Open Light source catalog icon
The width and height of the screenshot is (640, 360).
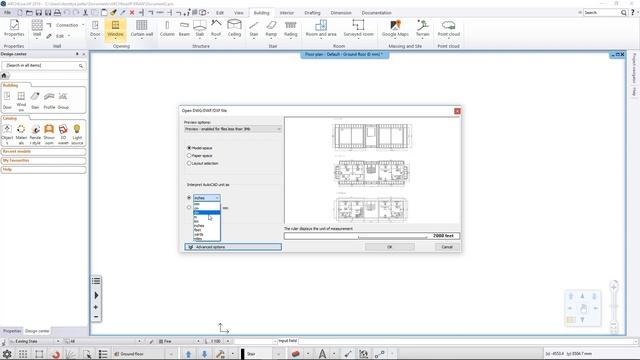pos(77,134)
